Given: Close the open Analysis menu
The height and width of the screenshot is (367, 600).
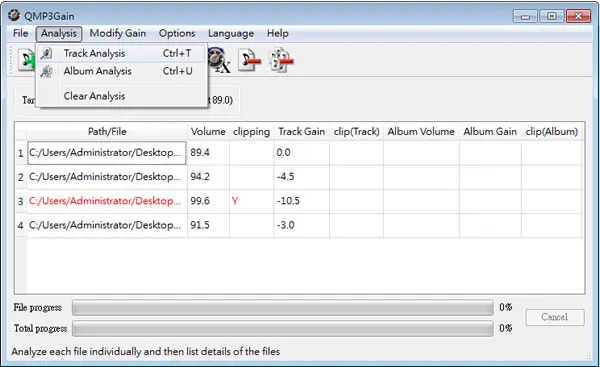Looking at the screenshot, I should click(x=59, y=33).
